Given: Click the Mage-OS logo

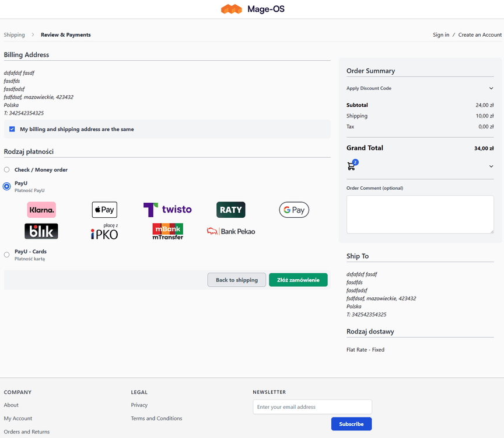Looking at the screenshot, I should 253,9.
